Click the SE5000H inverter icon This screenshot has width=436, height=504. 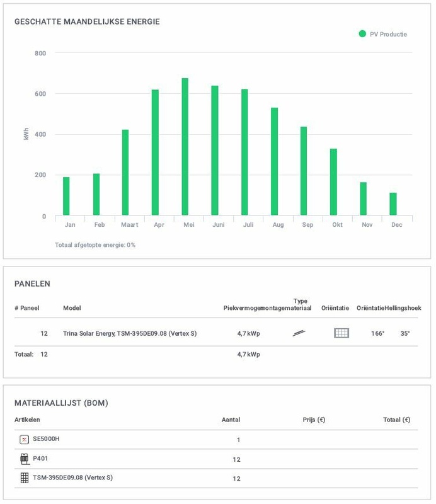tap(25, 439)
